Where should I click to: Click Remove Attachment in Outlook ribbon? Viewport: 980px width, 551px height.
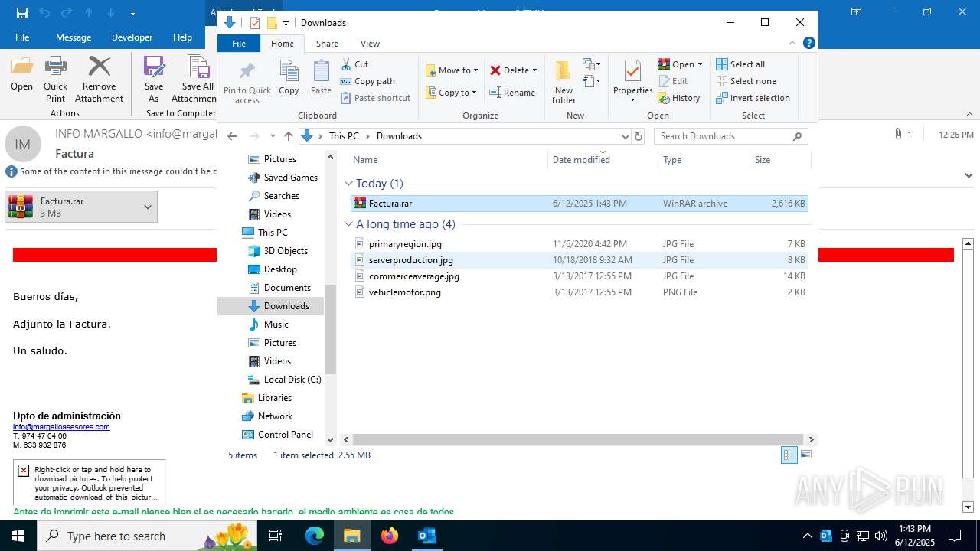(99, 79)
